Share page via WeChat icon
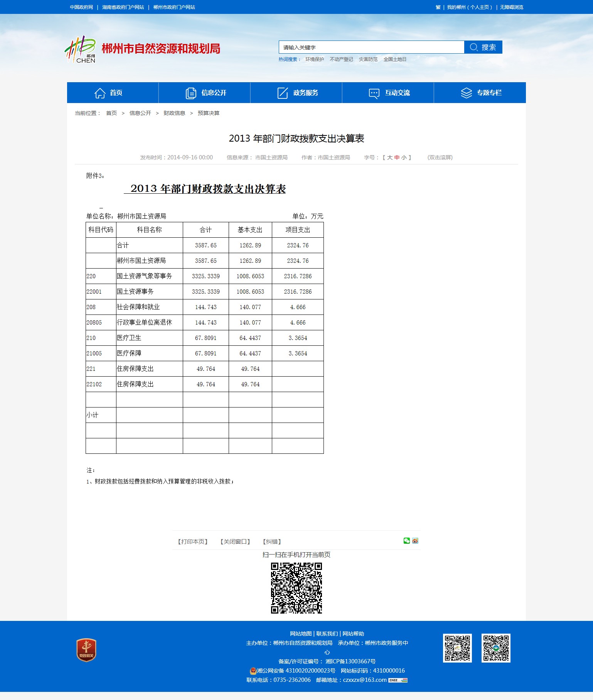This screenshot has height=700, width=593. tap(407, 541)
